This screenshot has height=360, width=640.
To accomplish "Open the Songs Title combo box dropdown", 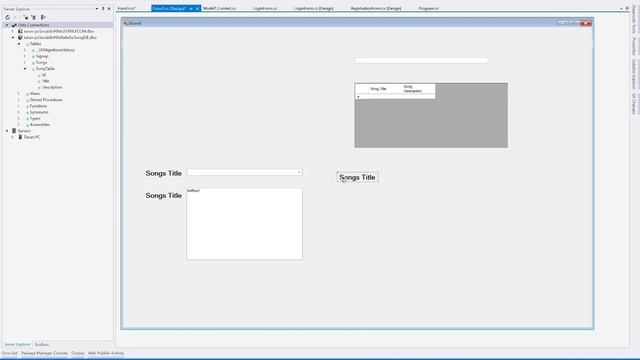I will pos(299,173).
